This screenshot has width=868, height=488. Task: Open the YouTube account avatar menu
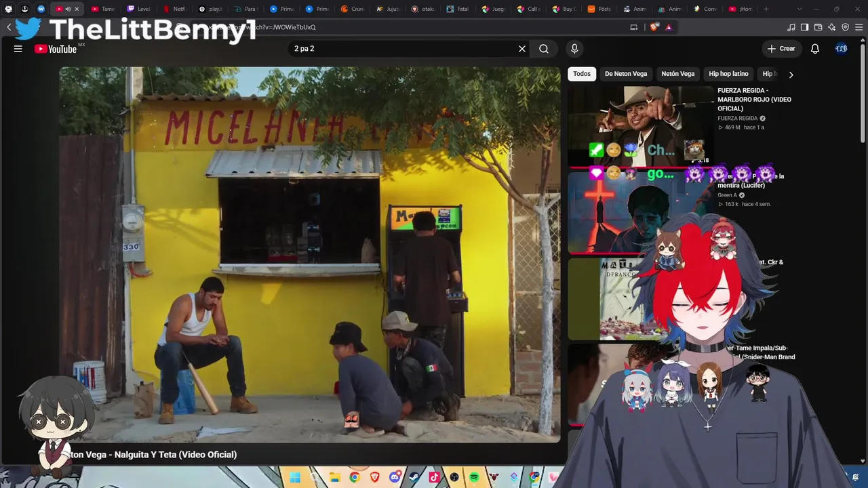click(x=842, y=49)
